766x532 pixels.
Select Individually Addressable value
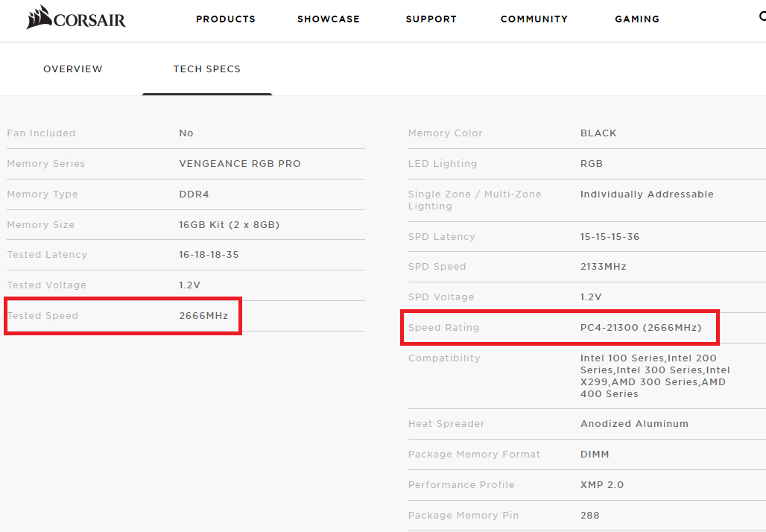647,194
